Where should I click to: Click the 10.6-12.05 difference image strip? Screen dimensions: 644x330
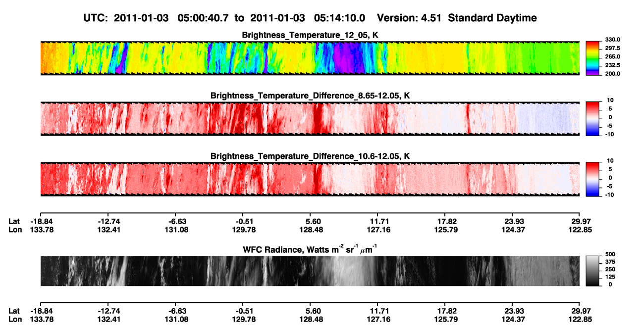pyautogui.click(x=310, y=179)
